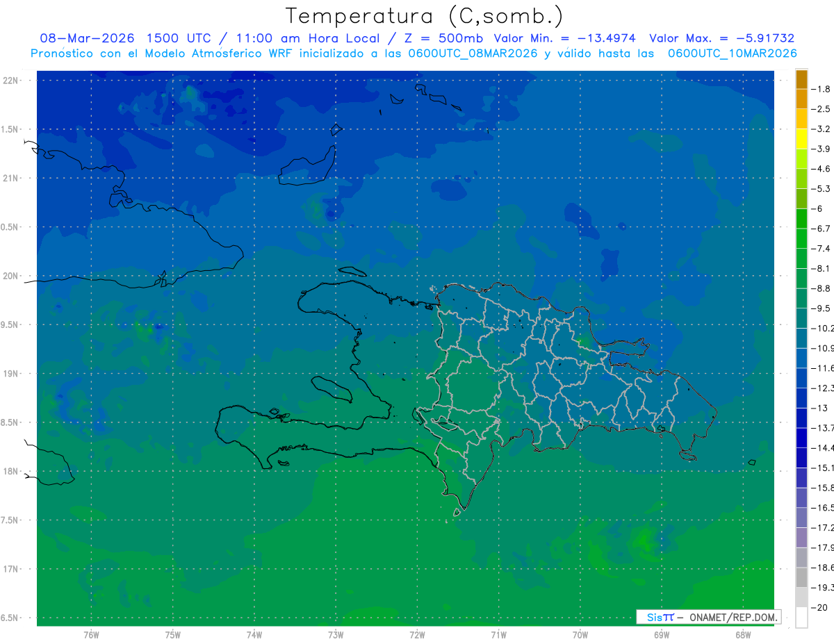834x644 pixels.
Task: Click the '-5.3' colorbar value
Action: click(821, 188)
